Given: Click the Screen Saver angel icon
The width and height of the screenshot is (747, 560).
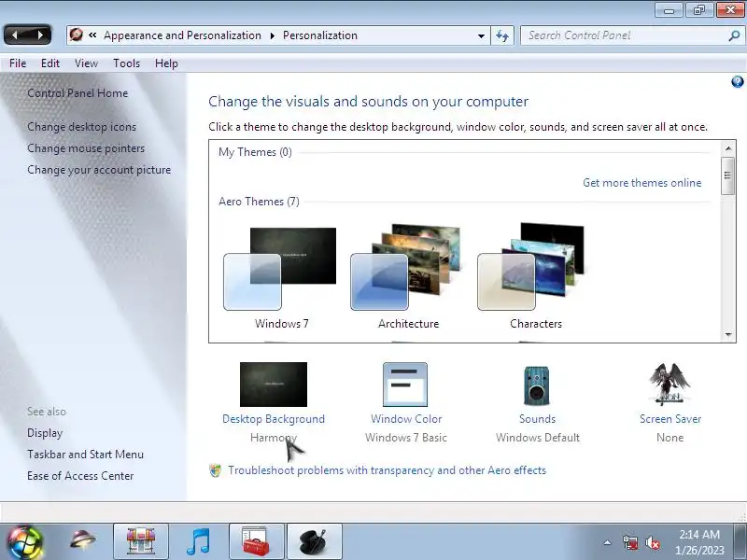Looking at the screenshot, I should point(669,385).
